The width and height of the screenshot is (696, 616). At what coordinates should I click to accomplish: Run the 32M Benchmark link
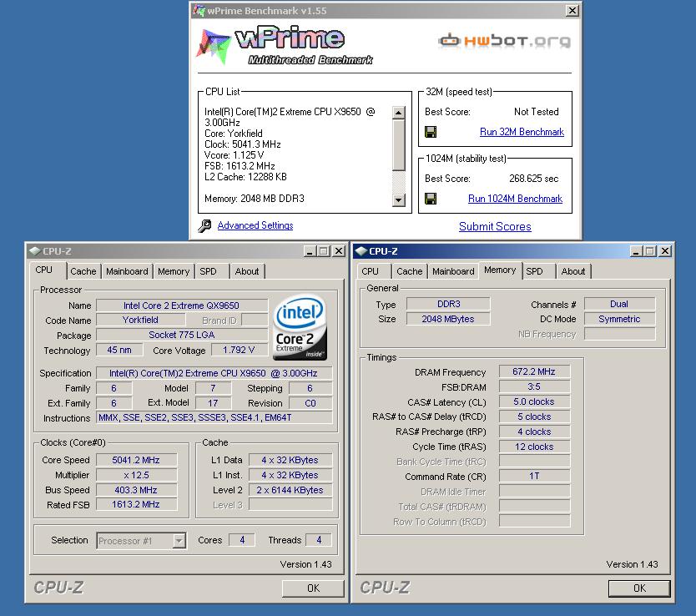[522, 132]
